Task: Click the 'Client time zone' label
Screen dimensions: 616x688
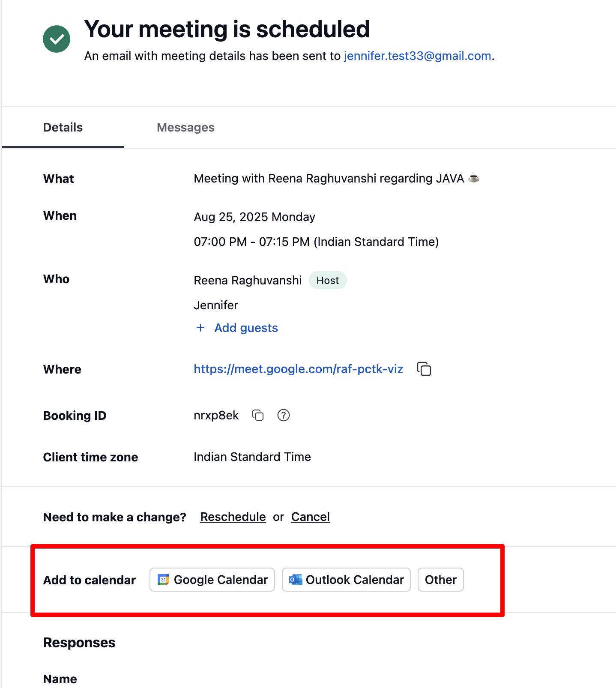Action: point(91,457)
